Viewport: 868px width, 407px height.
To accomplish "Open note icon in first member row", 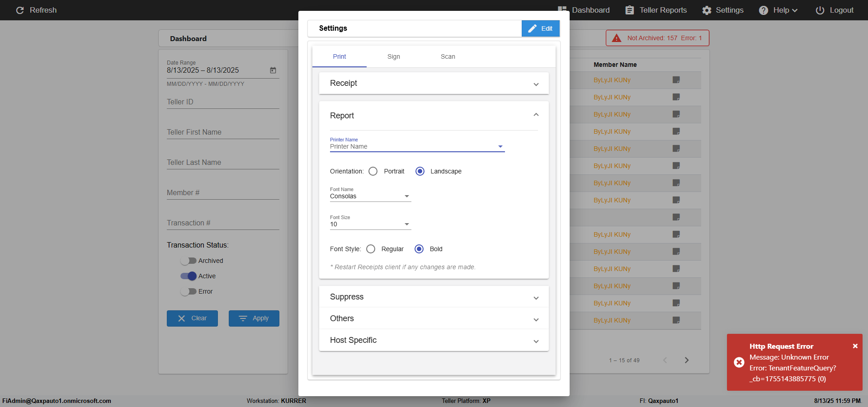I will coord(676,80).
